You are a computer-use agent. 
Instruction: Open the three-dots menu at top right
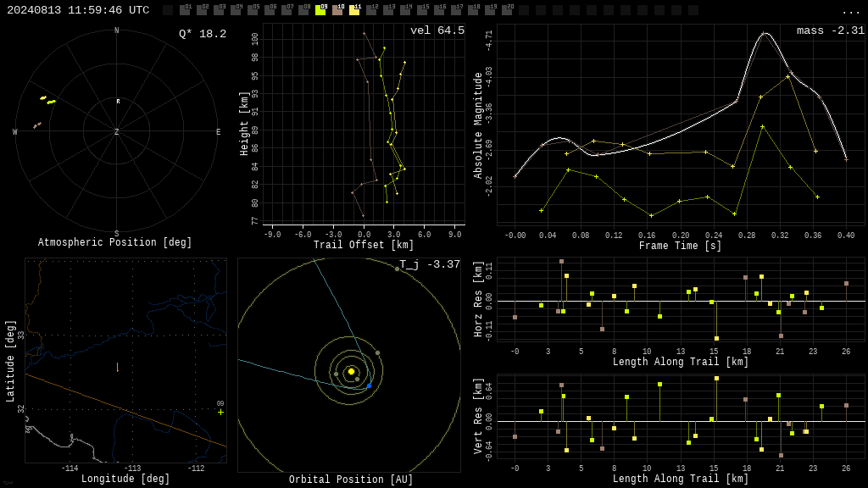(850, 12)
